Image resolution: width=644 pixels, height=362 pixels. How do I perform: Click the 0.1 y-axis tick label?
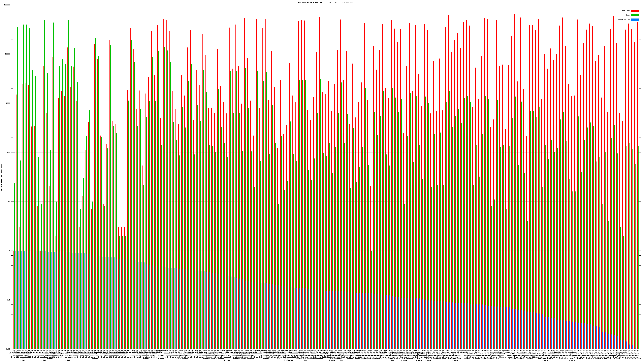pos(9,300)
